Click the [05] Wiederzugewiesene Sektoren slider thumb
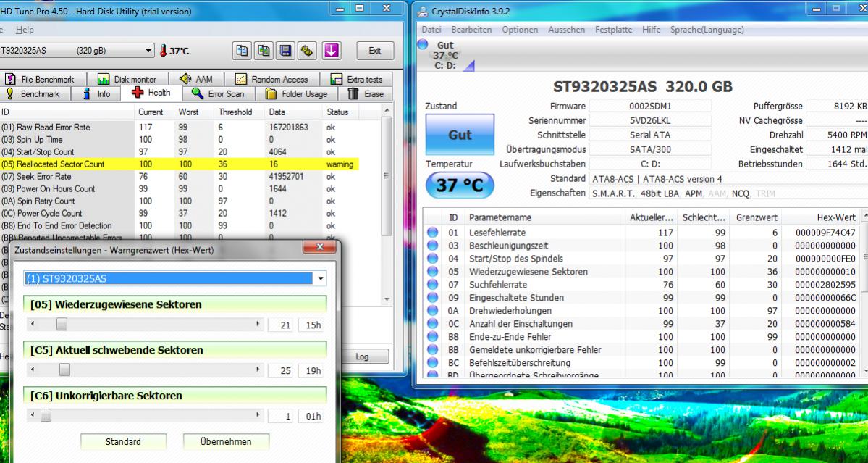Screen dimensions: 868x463 pos(62,325)
